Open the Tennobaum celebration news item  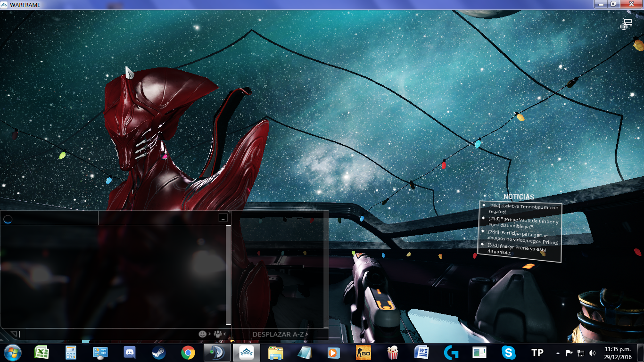[x=523, y=209]
